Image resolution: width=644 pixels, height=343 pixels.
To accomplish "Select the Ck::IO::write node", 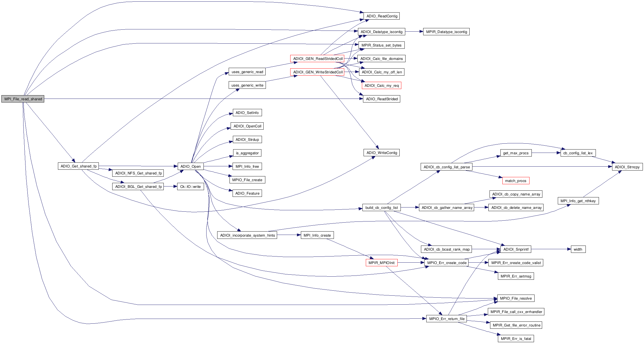I will [190, 186].
